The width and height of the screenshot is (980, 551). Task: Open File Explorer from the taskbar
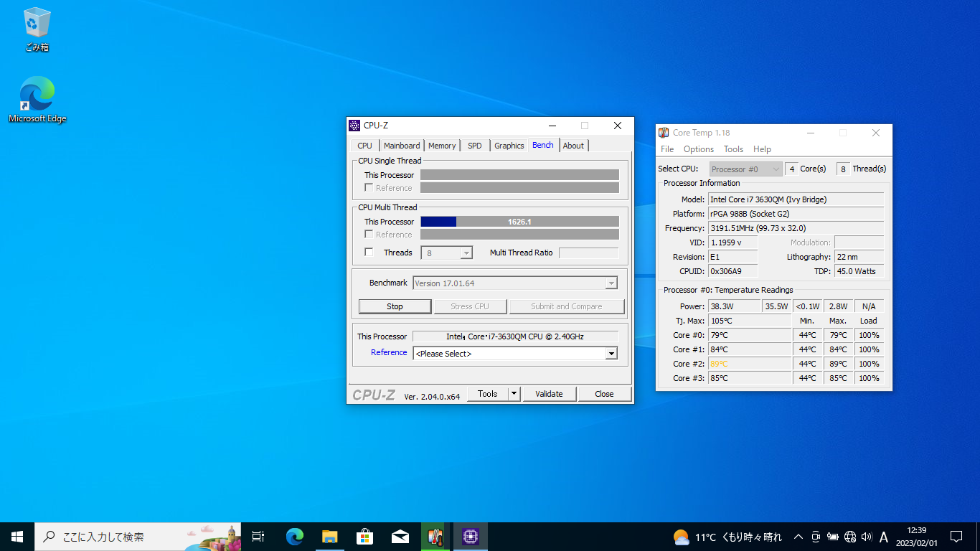tap(329, 536)
